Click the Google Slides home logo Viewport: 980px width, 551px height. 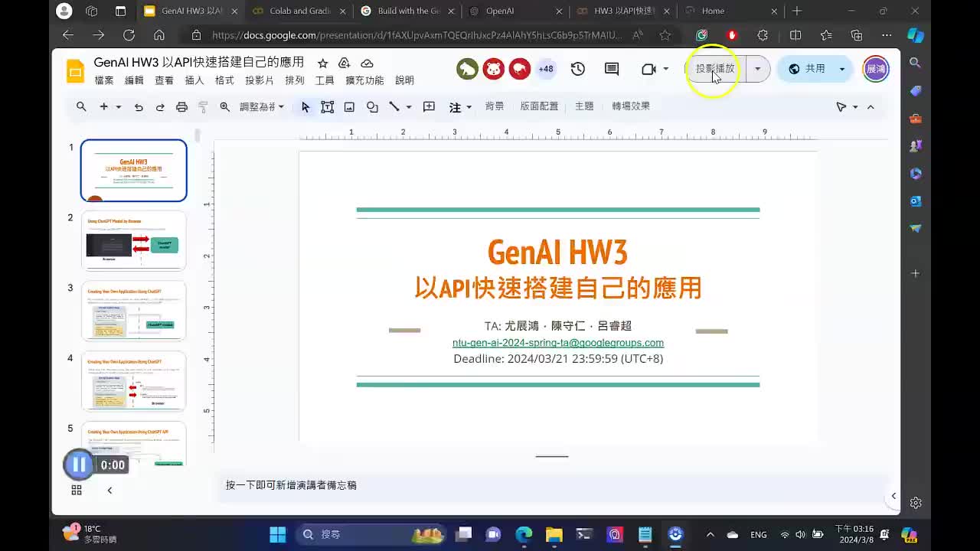[75, 70]
